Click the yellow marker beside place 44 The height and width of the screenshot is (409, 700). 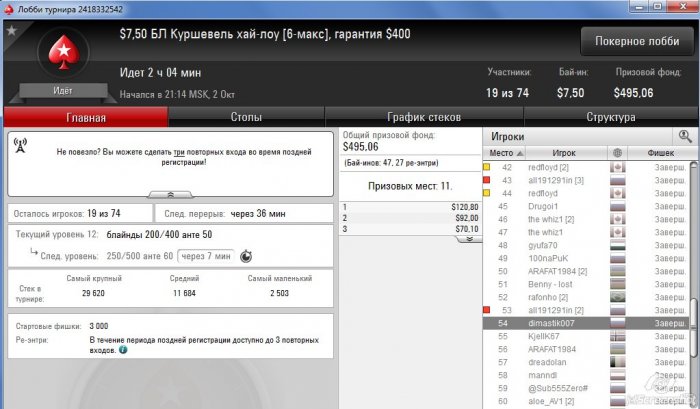click(487, 193)
